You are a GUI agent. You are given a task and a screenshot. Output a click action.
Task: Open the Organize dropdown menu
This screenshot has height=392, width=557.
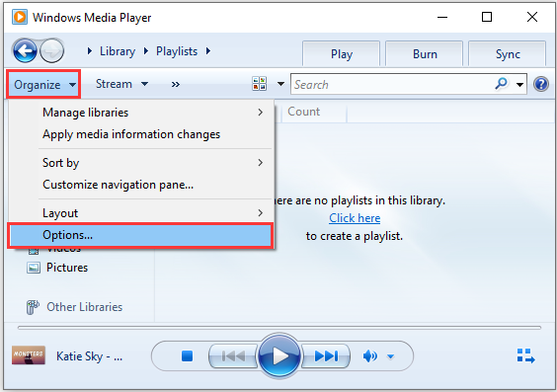point(43,85)
